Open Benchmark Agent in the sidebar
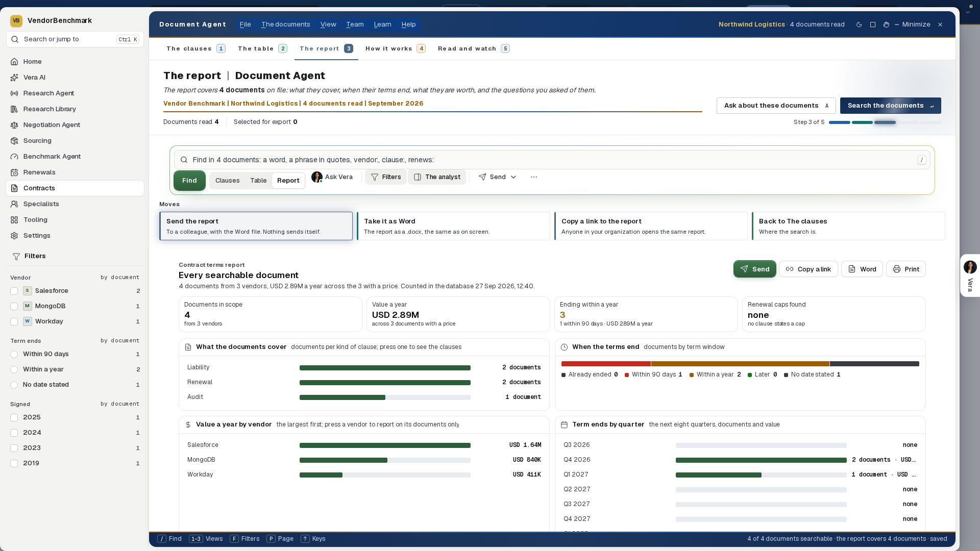 pyautogui.click(x=75, y=156)
